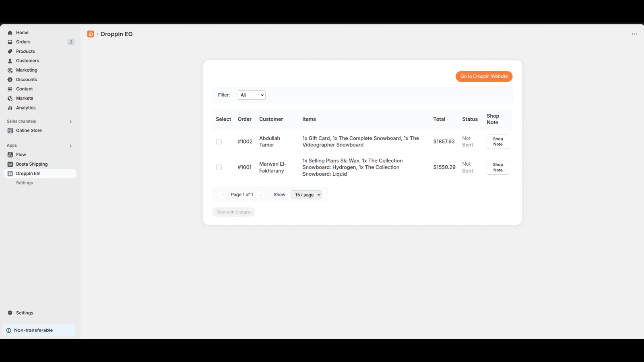
Task: Click total $1857.93
Action: tap(444, 142)
